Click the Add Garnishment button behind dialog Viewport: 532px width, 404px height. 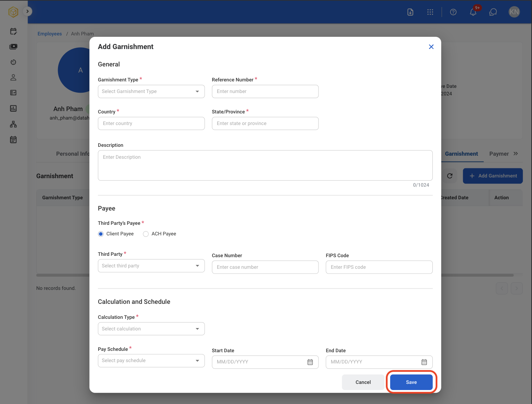point(492,176)
